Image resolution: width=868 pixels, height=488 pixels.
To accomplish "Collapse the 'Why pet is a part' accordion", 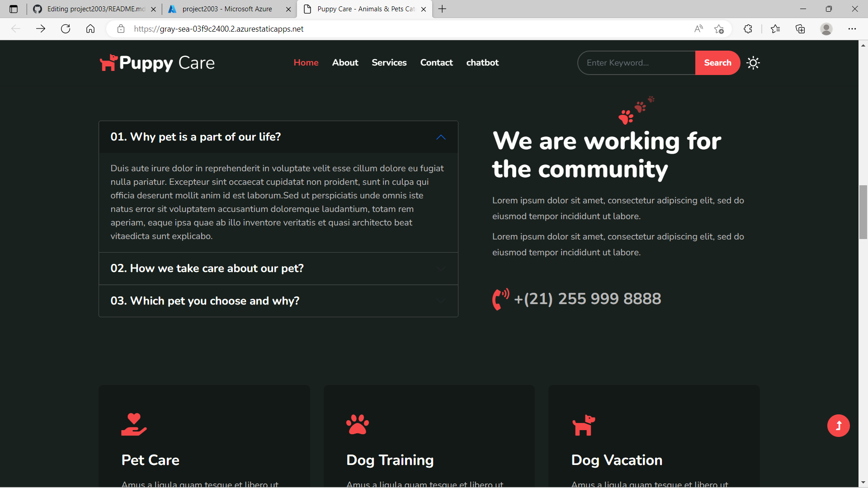I will (278, 137).
